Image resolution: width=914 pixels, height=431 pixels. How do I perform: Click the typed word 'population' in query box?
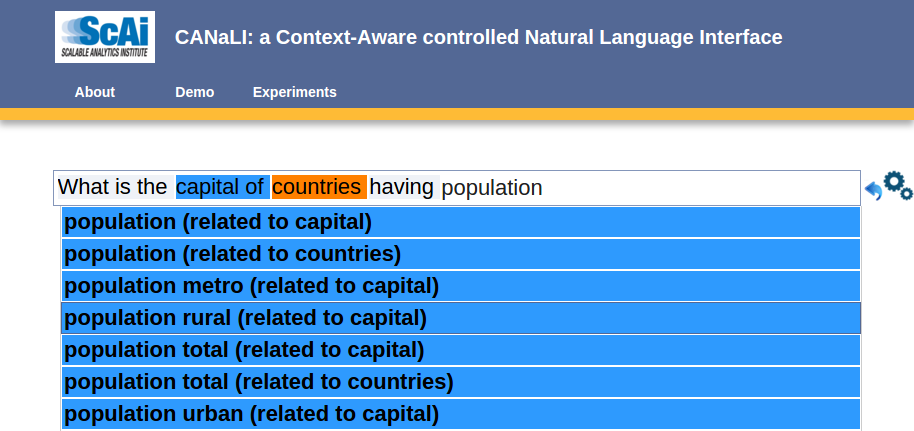[x=492, y=188]
